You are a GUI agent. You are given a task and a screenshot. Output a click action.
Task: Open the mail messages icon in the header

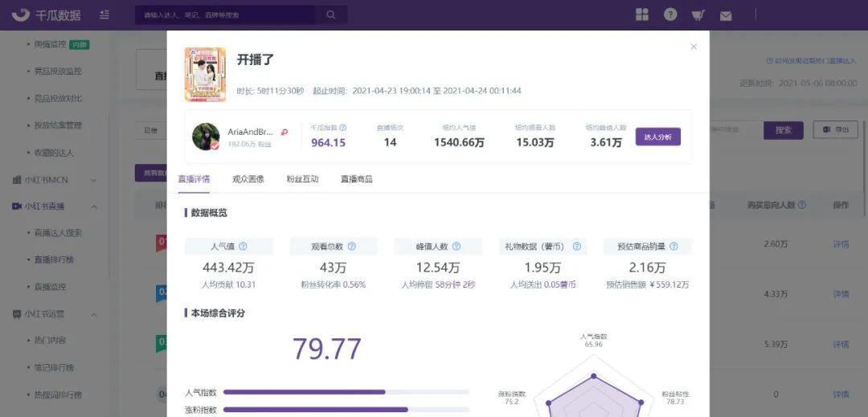point(726,16)
